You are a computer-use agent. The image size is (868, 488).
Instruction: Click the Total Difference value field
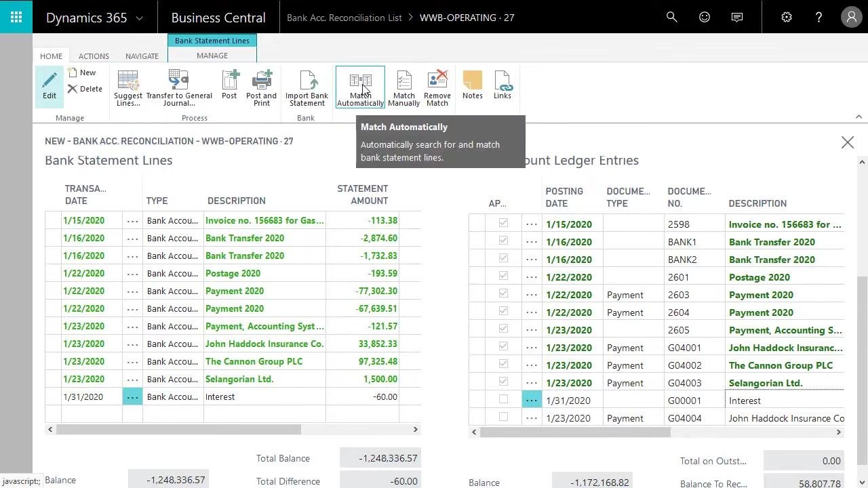click(379, 481)
